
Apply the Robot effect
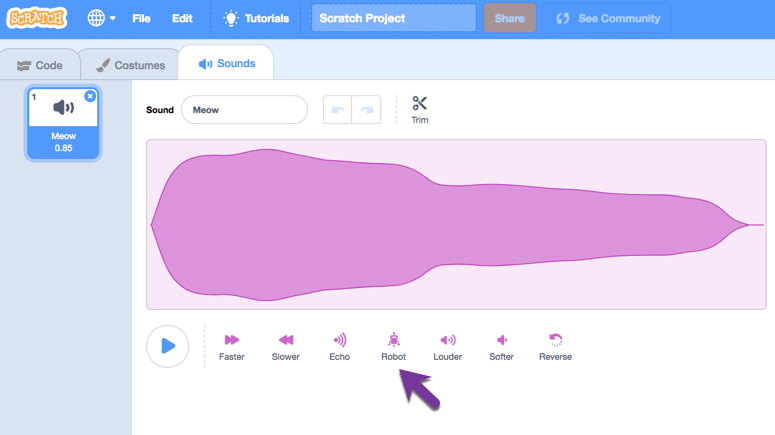pos(393,347)
